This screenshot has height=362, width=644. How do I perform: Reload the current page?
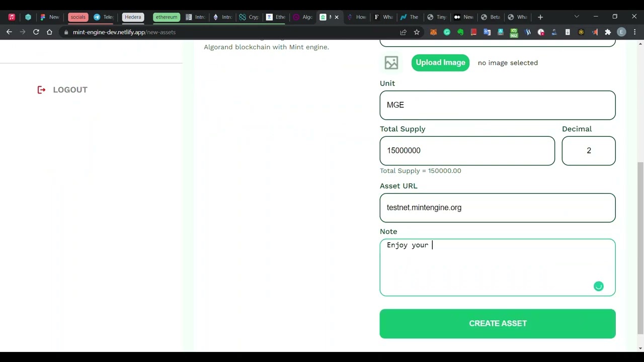[x=36, y=32]
